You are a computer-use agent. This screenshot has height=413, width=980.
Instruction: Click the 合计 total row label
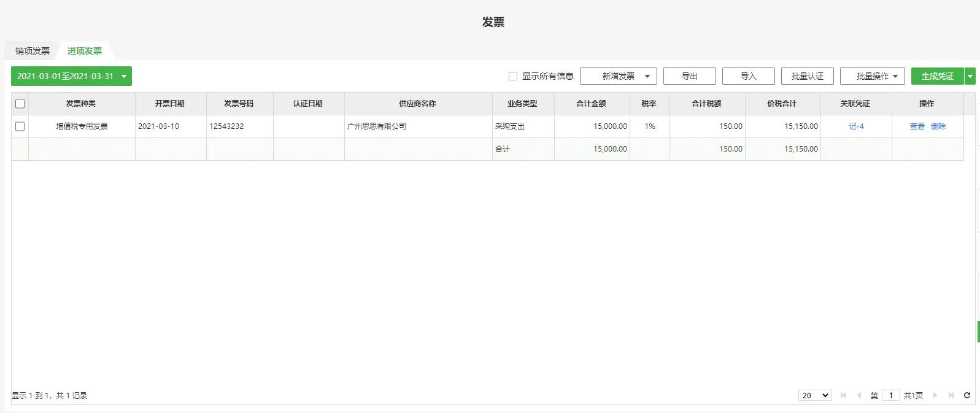point(503,149)
